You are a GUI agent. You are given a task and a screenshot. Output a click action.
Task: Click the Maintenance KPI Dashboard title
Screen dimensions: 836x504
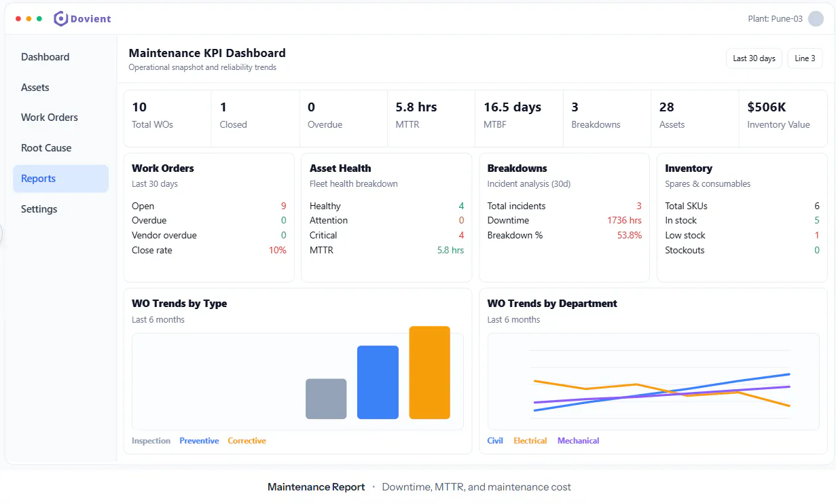pos(207,53)
